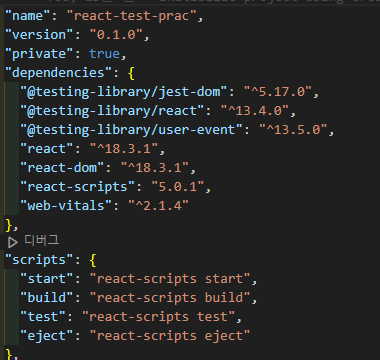Click the opening brace after scripts
The image size is (380, 360).
(93, 261)
